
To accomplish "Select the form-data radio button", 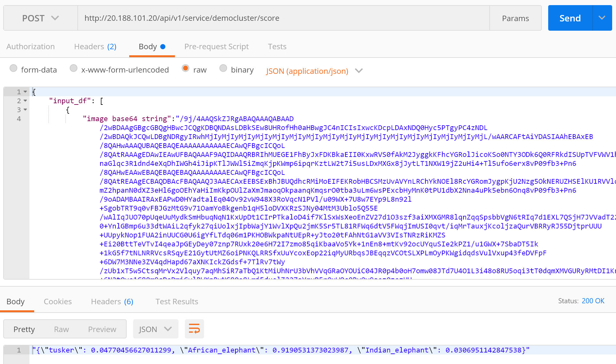I will click(13, 68).
